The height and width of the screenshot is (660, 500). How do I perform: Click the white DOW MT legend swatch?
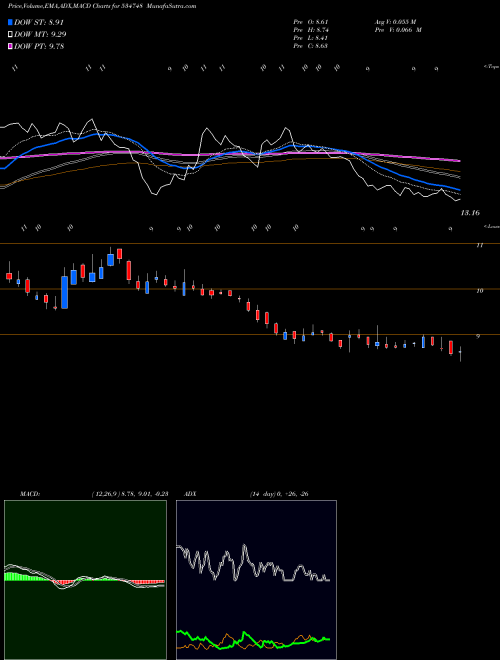pyautogui.click(x=10, y=35)
